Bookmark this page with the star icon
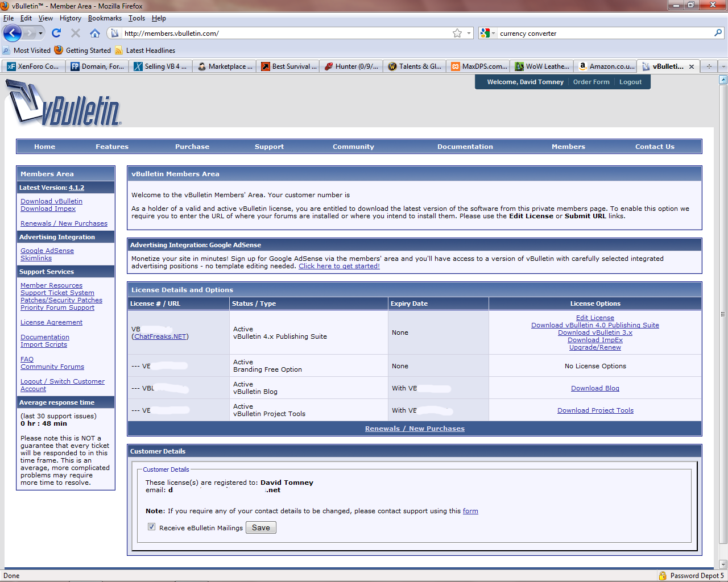Viewport: 728px width, 582px height. click(x=457, y=33)
